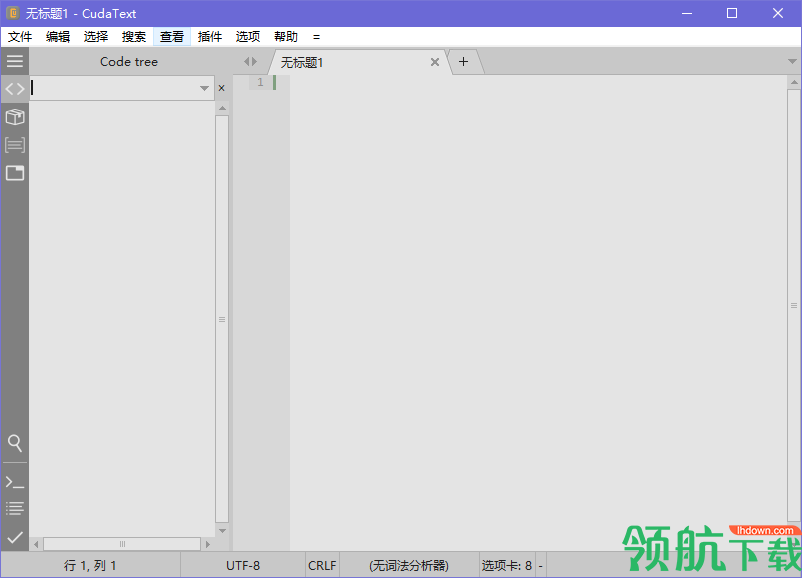
Task: Open the 帮助 menu
Action: (x=286, y=37)
